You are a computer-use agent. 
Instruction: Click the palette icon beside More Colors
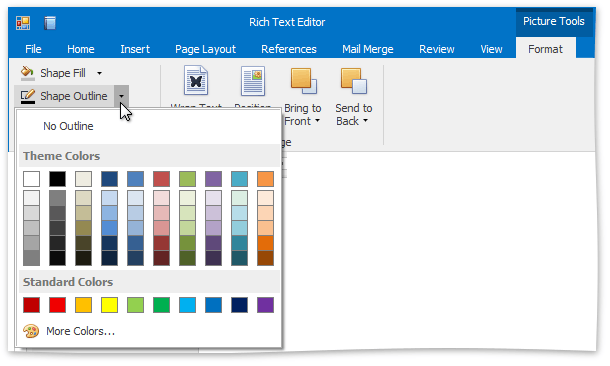click(31, 331)
